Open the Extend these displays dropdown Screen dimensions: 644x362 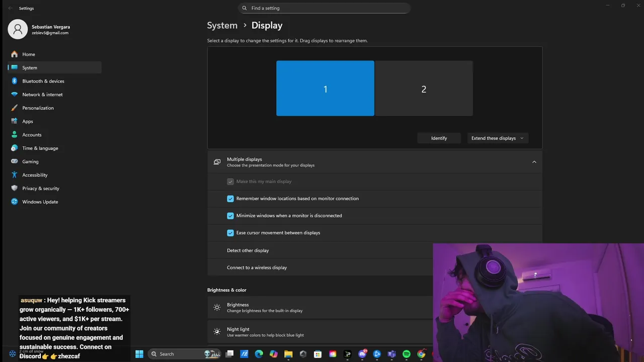pyautogui.click(x=498, y=138)
